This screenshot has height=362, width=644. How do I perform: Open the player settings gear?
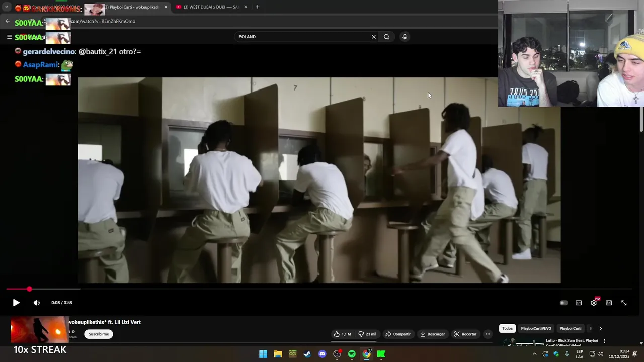(594, 303)
